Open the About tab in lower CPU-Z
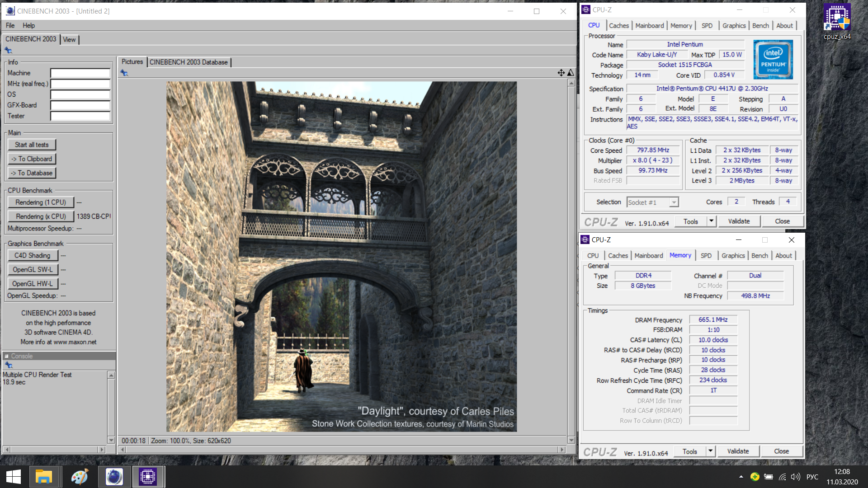 [x=783, y=256]
